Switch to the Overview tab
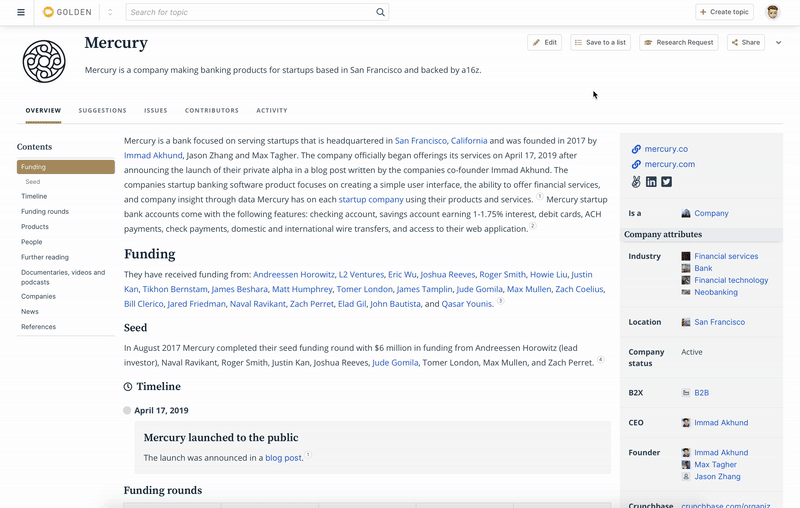 coord(43,111)
